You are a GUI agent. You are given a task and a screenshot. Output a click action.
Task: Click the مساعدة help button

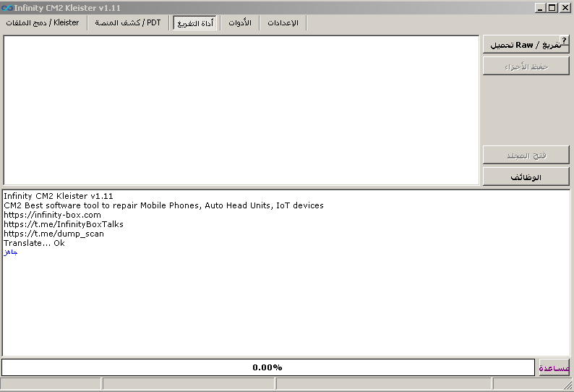click(x=554, y=368)
